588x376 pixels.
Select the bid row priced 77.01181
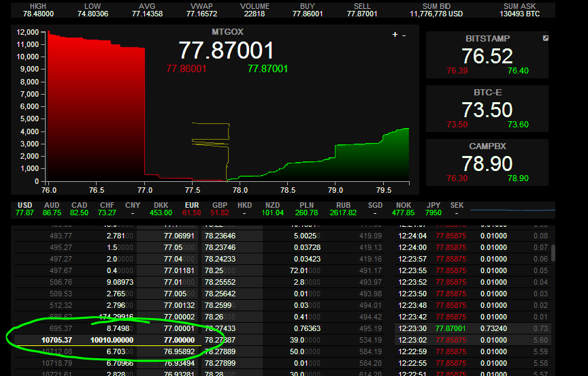coord(106,270)
